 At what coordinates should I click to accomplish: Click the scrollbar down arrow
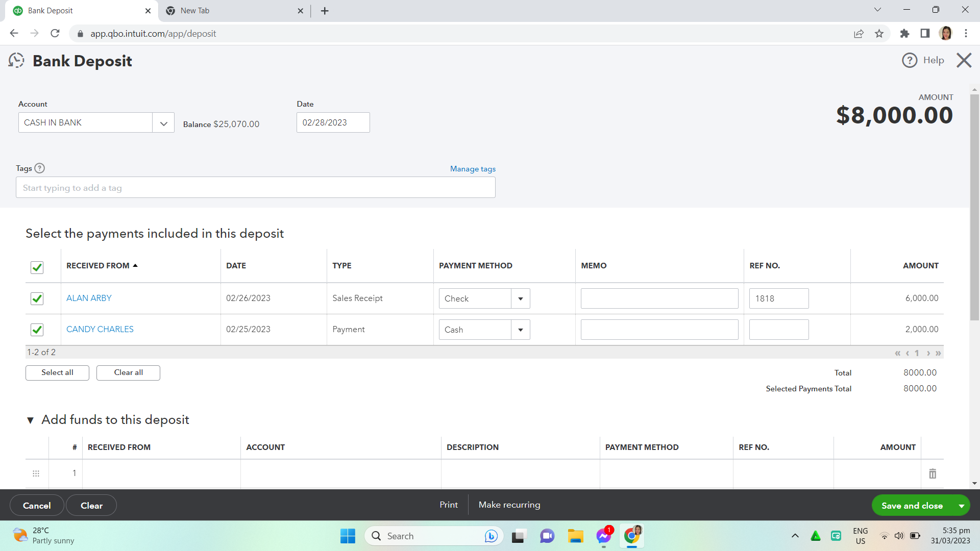pos(974,483)
